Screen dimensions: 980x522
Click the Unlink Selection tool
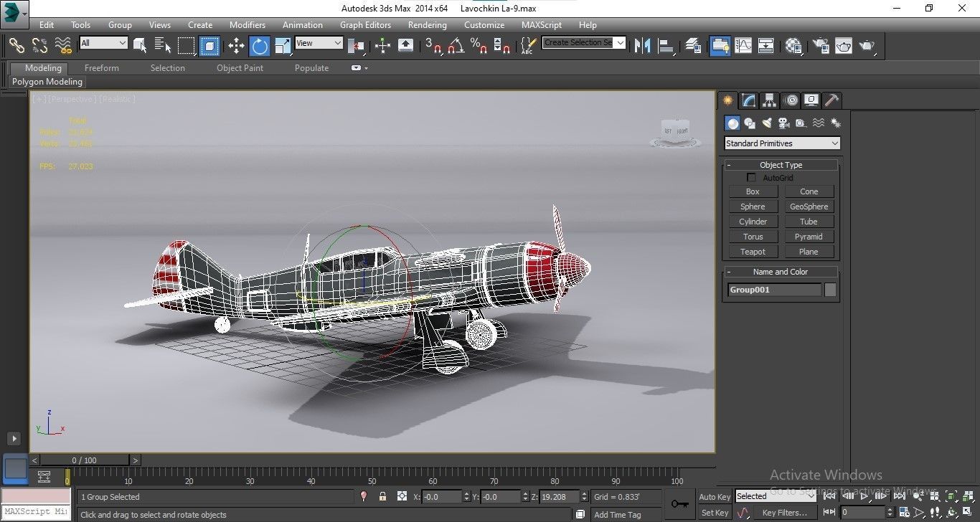click(x=40, y=46)
